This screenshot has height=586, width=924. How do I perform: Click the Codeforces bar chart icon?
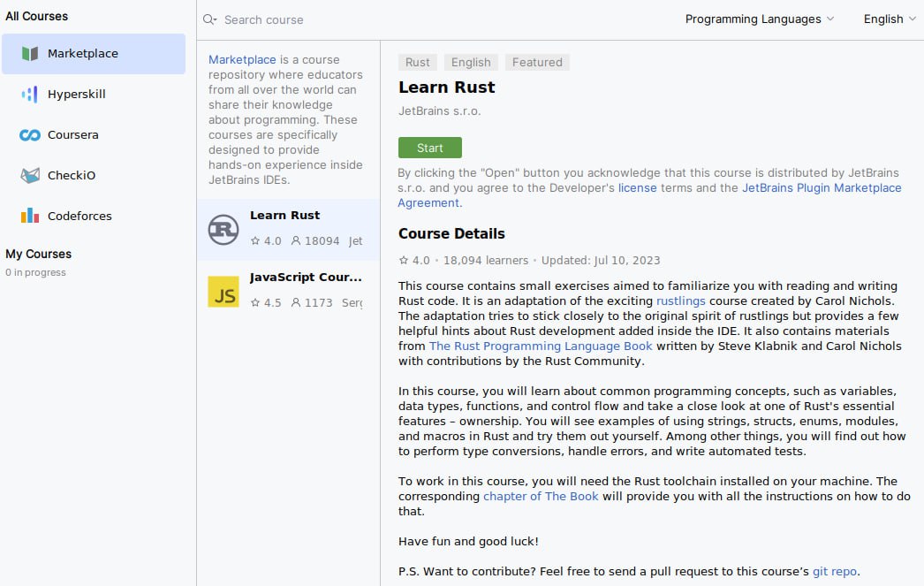tap(30, 216)
